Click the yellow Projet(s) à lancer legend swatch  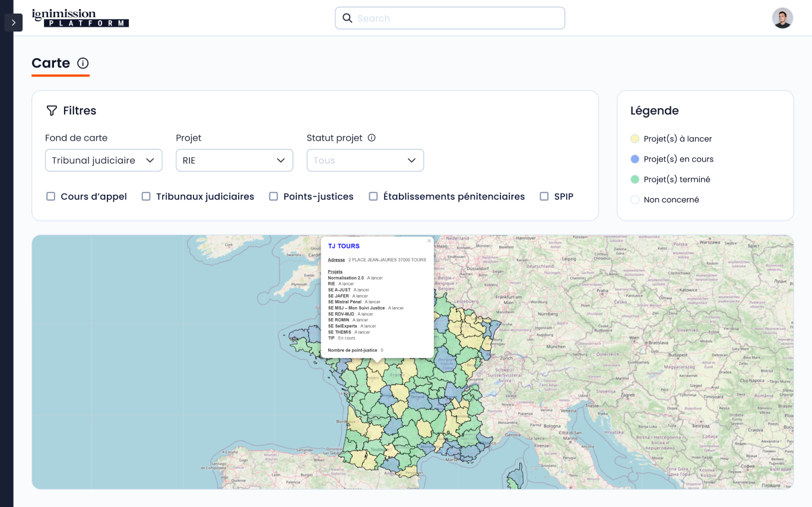[x=635, y=139]
